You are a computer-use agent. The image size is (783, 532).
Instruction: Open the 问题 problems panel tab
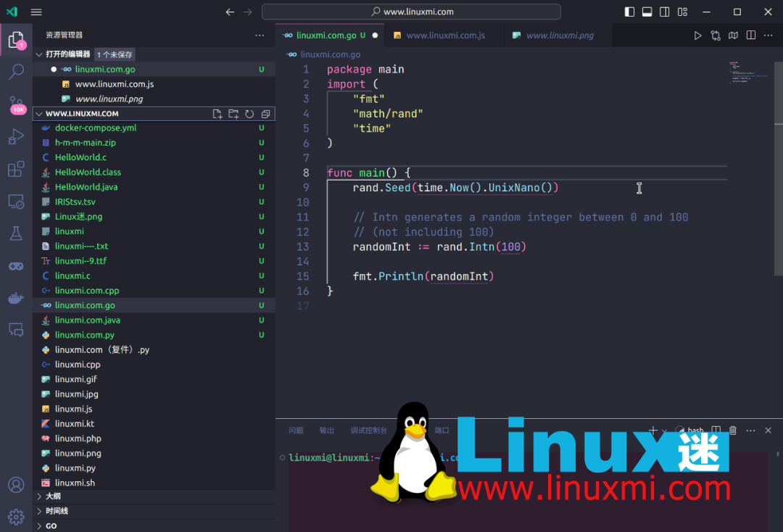point(296,431)
